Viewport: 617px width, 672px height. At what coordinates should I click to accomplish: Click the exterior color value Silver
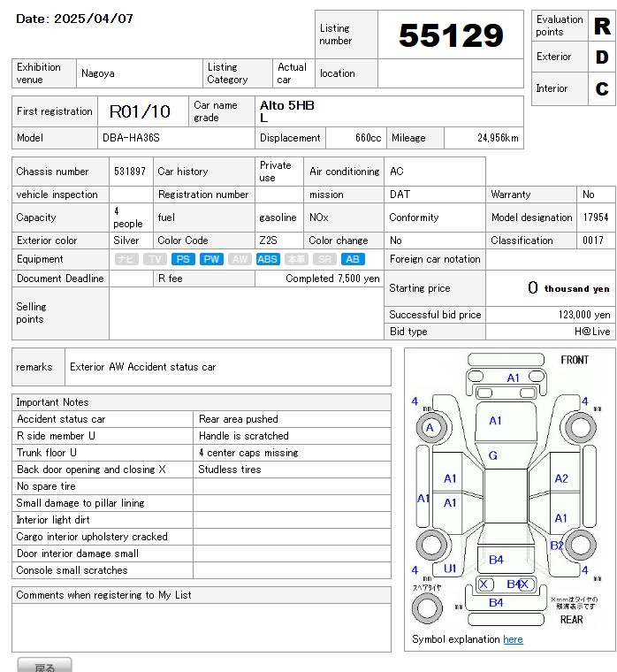[126, 241]
